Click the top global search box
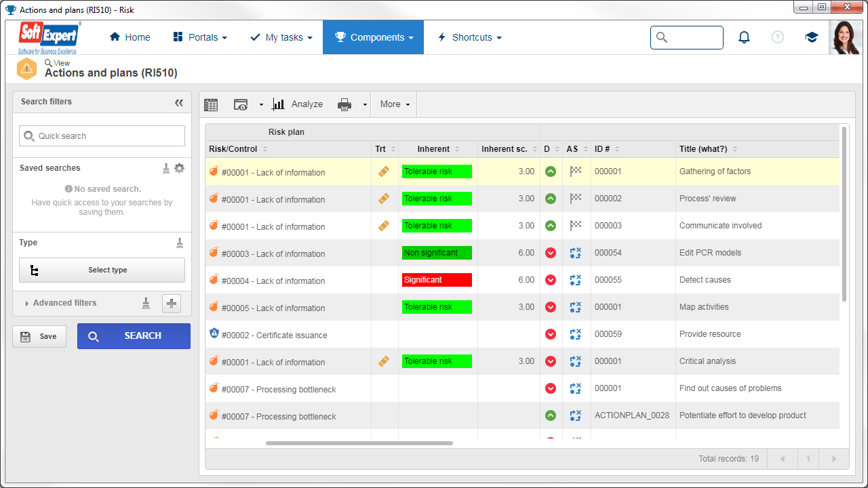Screen dimensions: 868x488 coord(687,37)
